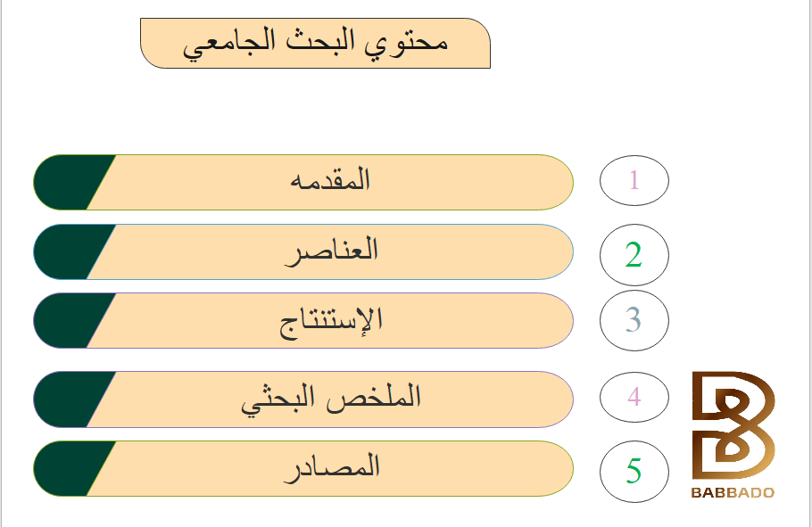Click dark green cap of الإستنتاج bar
812x527 pixels.
pos(70,320)
